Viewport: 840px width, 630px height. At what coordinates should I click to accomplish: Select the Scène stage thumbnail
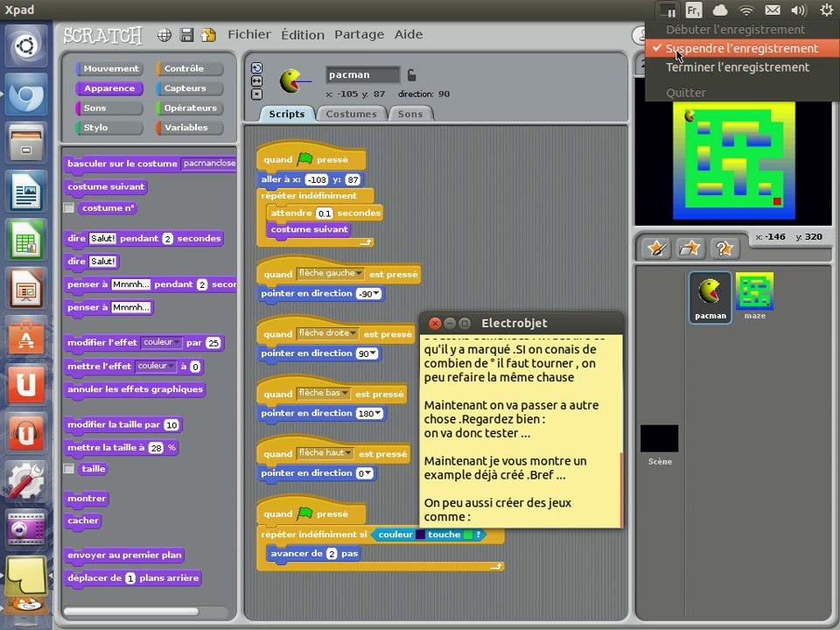[660, 444]
